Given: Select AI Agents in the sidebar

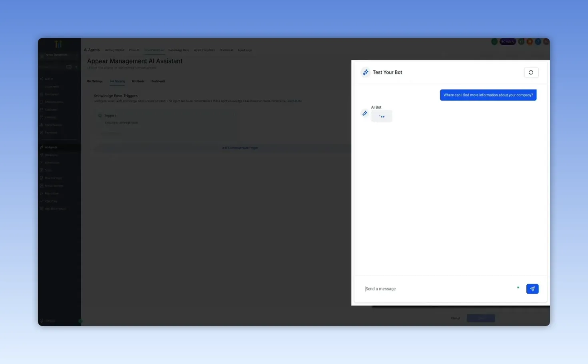Looking at the screenshot, I should 59,147.
